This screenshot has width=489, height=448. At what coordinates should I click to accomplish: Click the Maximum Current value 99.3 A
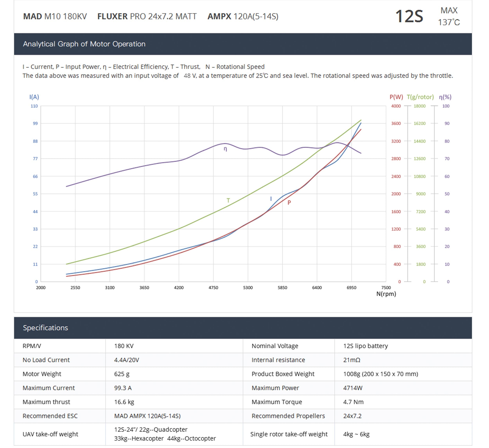pyautogui.click(x=123, y=388)
